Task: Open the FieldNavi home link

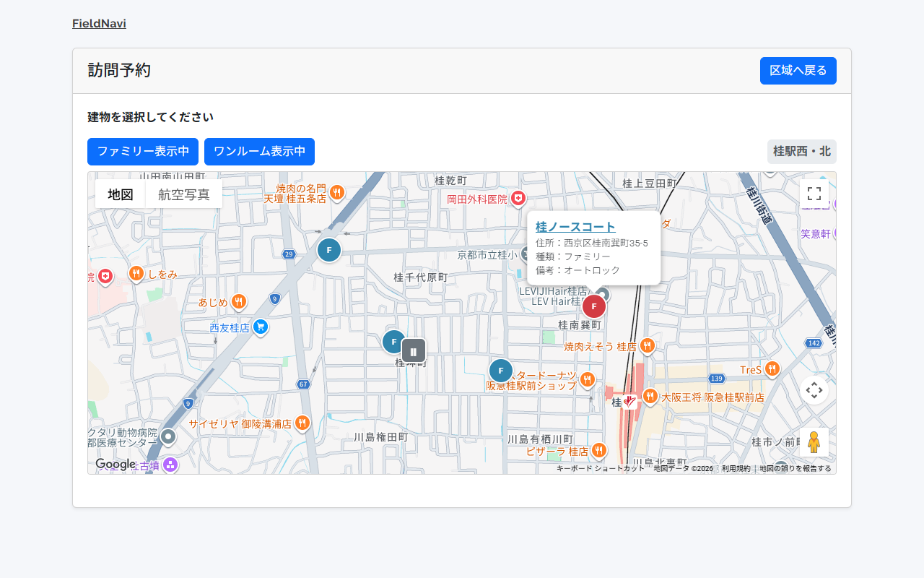Action: pyautogui.click(x=99, y=24)
